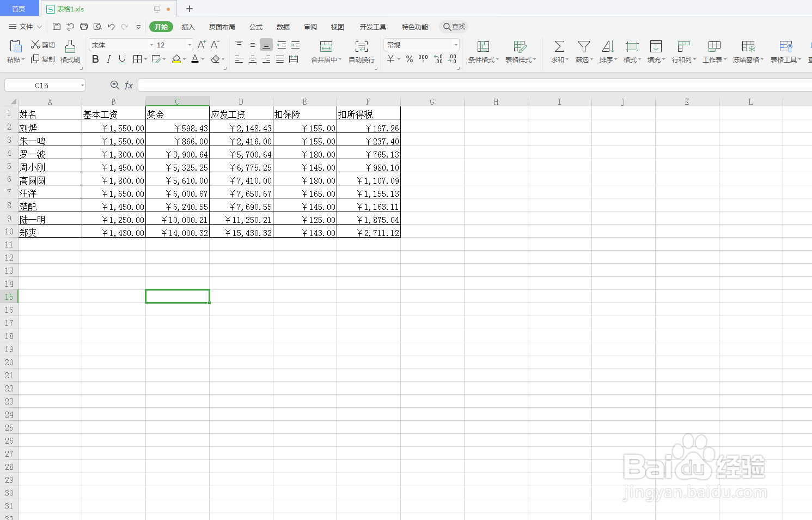This screenshot has width=812, height=520.
Task: Click the zoom magnifier beside fx
Action: (x=114, y=85)
